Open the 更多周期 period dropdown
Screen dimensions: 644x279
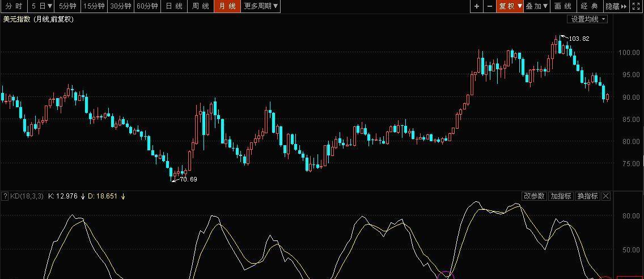click(260, 6)
